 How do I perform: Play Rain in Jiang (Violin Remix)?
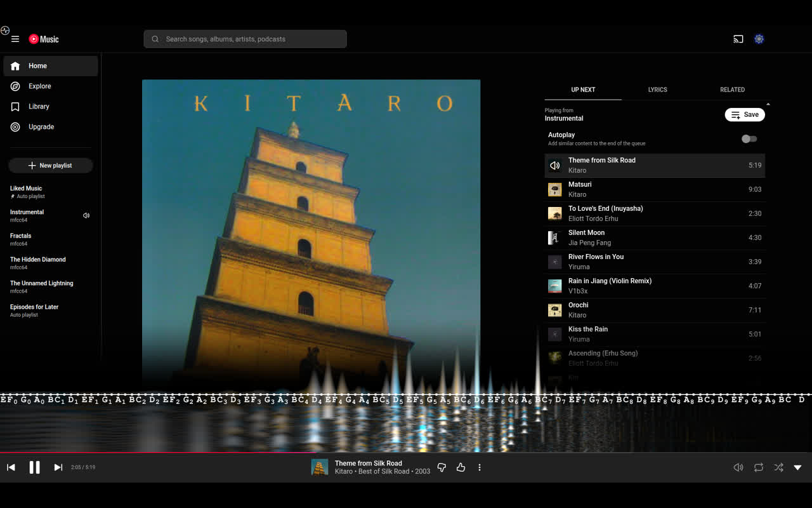655,286
